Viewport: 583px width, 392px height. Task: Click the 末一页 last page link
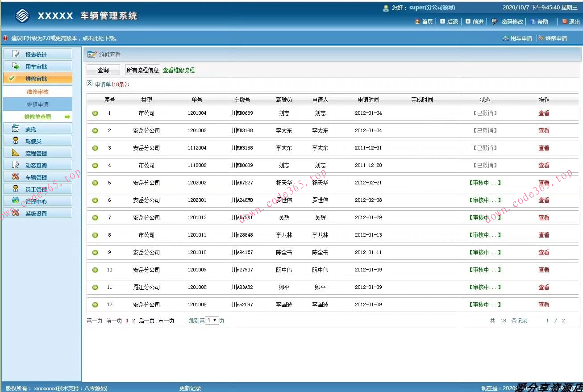(166, 321)
